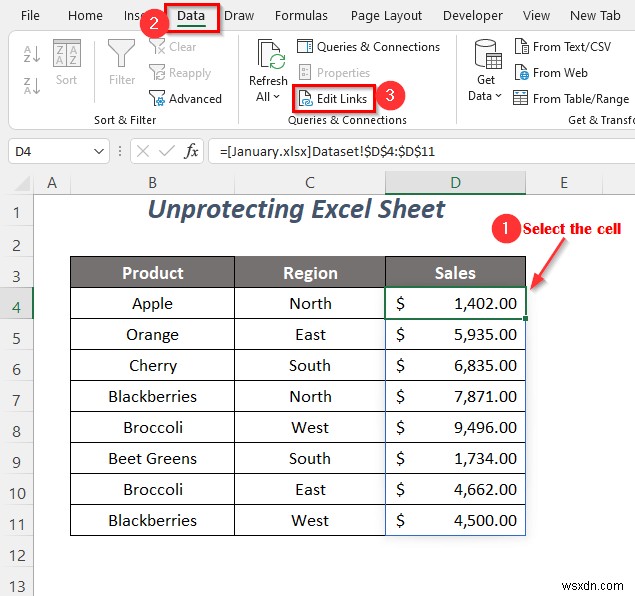Viewport: 635px width, 596px height.
Task: Click the Select All corner triangle
Action: 23,184
